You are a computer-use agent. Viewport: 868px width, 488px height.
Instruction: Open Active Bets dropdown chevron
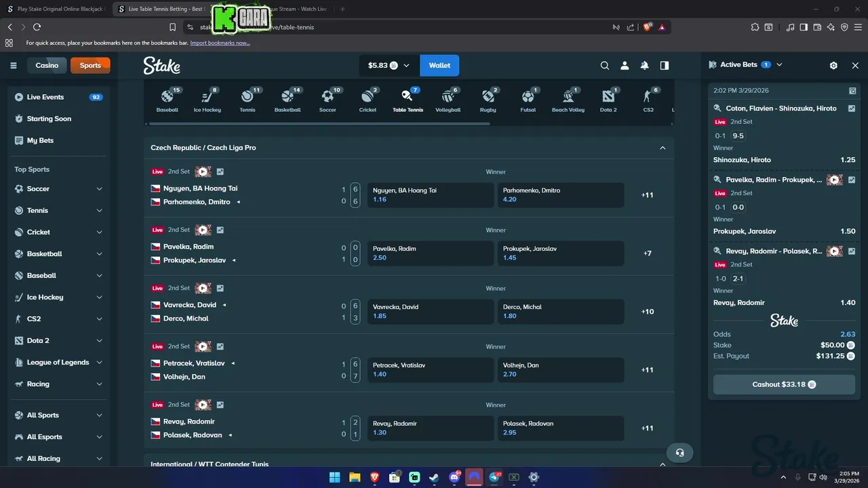pos(779,65)
